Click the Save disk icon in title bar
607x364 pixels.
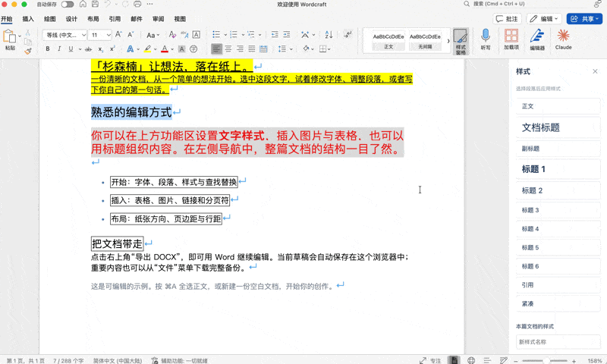pos(95,5)
